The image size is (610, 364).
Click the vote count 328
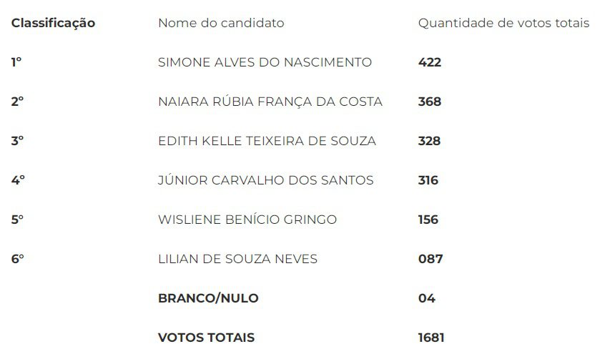point(429,141)
